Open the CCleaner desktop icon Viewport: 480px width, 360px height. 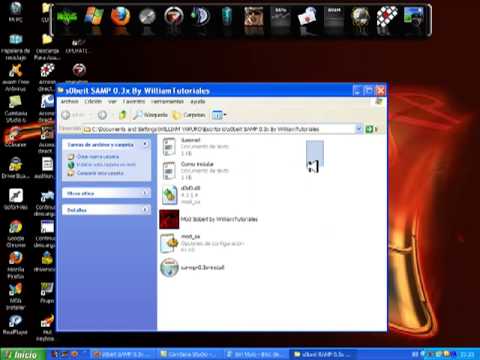coord(15,137)
